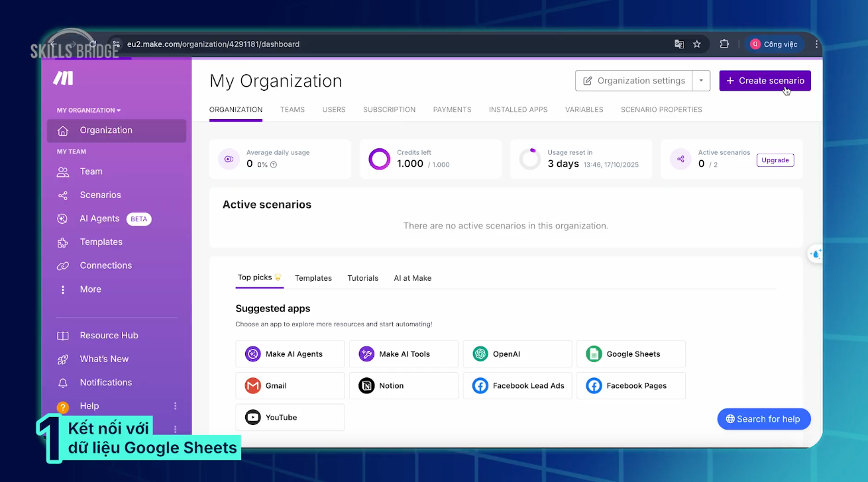Switch to the Subscription tab

point(389,110)
